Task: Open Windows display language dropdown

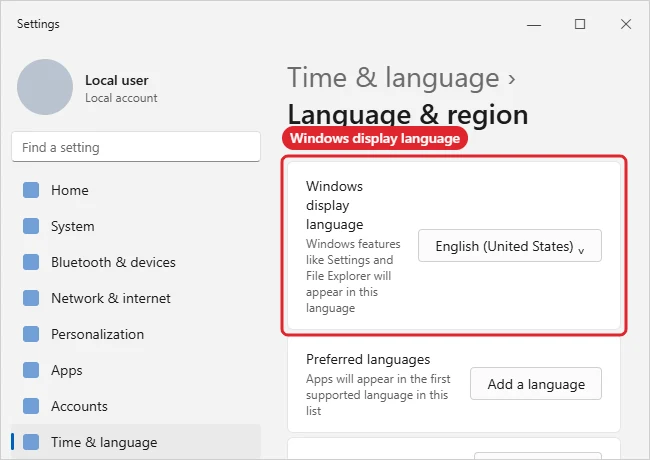Action: pyautogui.click(x=510, y=246)
